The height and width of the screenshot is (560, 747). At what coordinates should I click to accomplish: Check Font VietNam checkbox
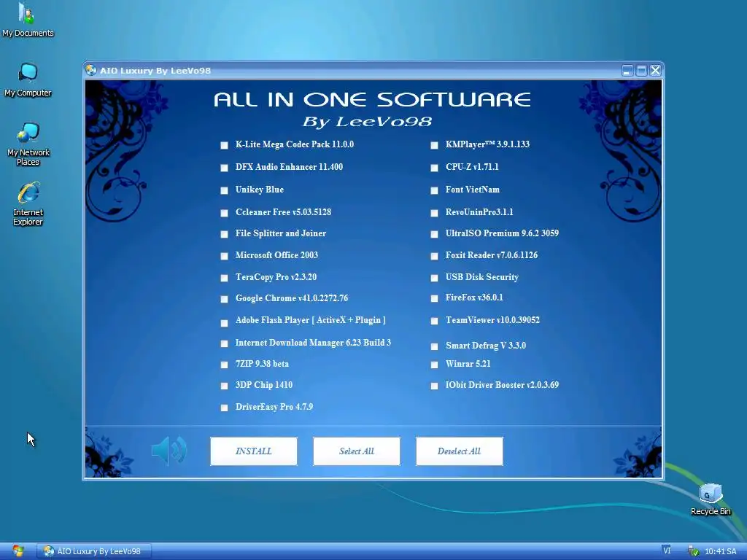coord(435,190)
